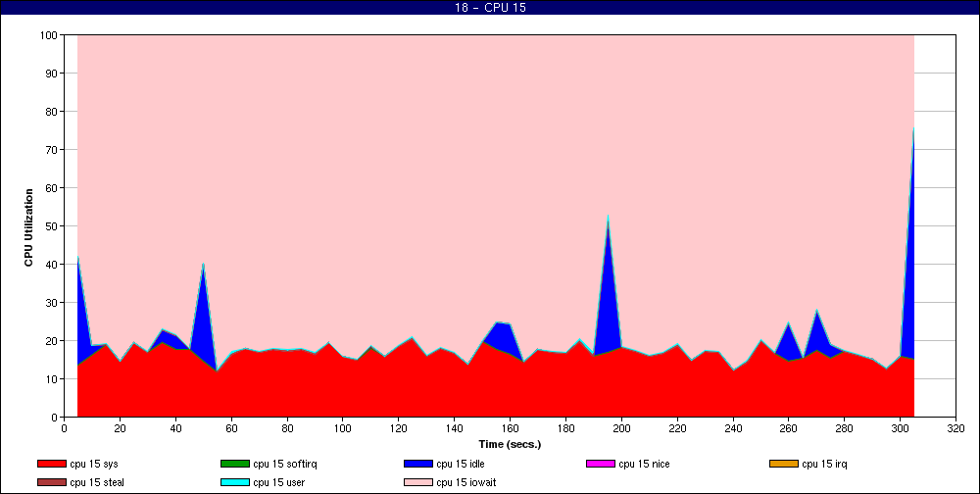Select the 'cpu 15 sys' legend label
The height and width of the screenshot is (494, 980).
pos(94,464)
